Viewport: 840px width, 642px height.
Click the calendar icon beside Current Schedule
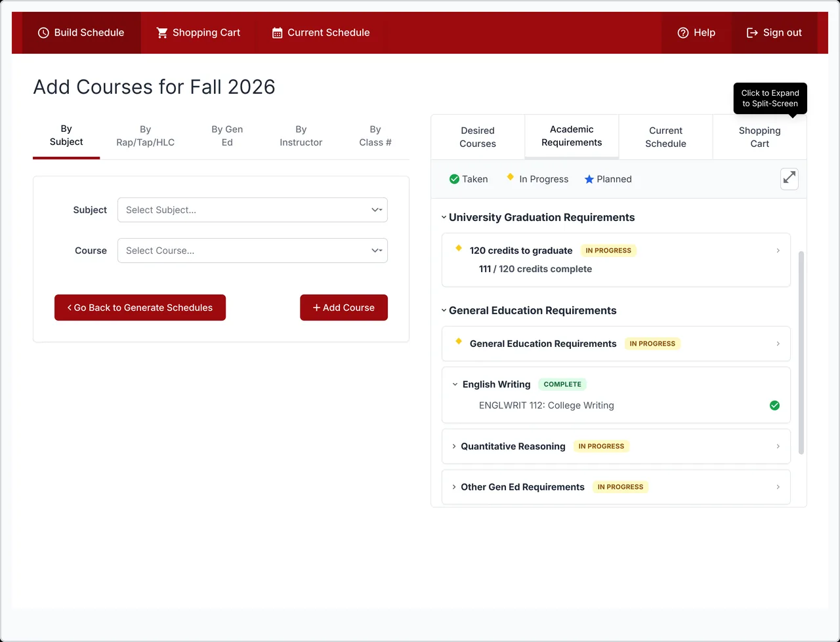[278, 33]
